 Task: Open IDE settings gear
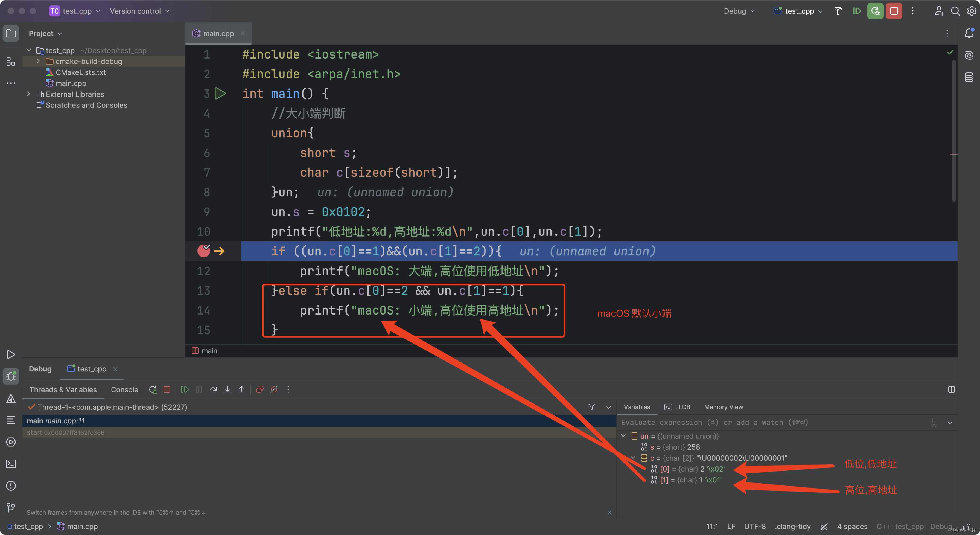coord(971,11)
